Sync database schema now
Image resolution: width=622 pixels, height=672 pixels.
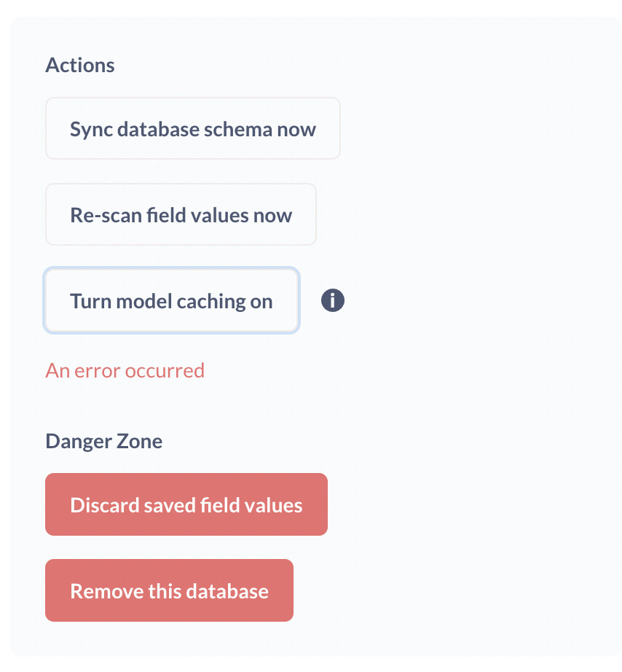pos(193,128)
